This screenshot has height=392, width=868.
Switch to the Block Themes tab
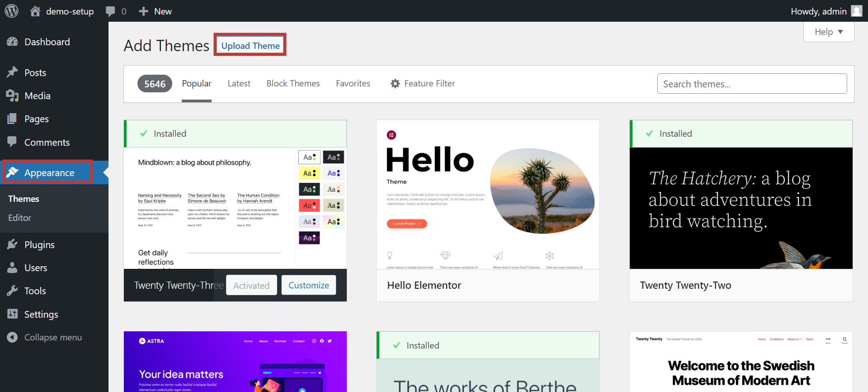point(293,84)
